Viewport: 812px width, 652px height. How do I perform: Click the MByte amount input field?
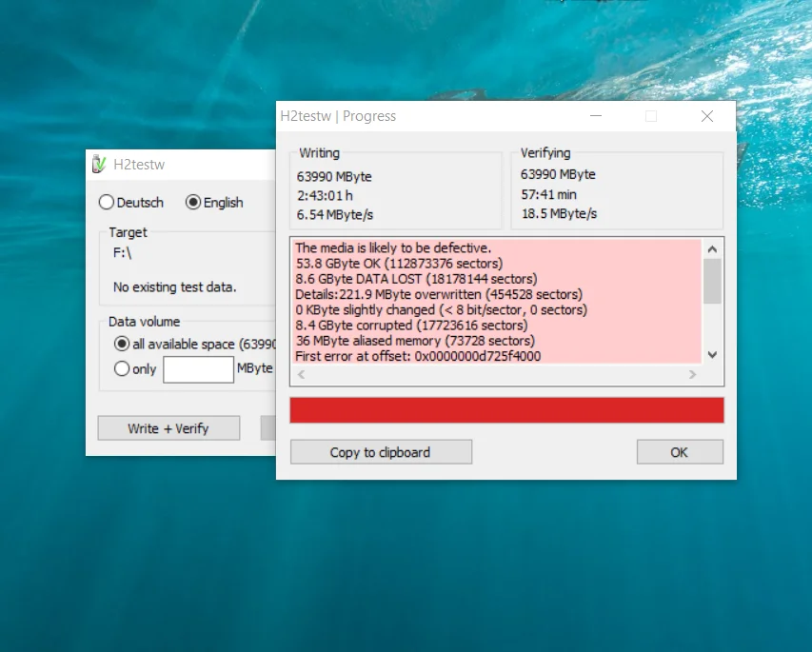198,369
